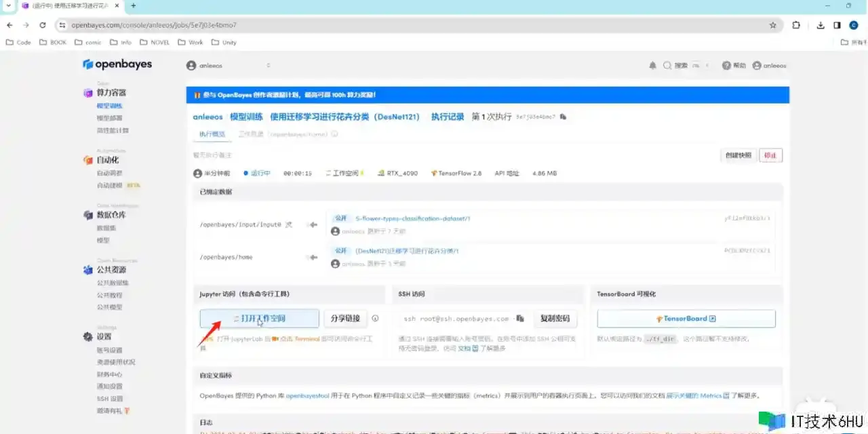Open the notifications bell

coord(652,66)
